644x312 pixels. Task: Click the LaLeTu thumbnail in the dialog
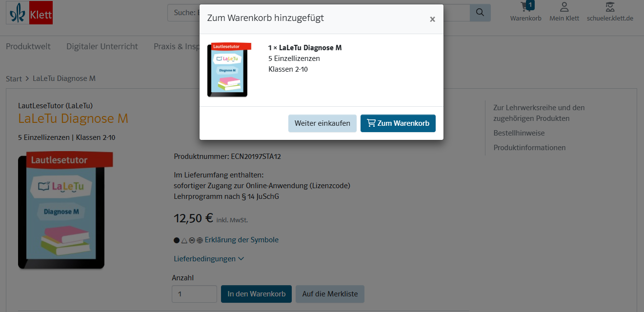coord(228,70)
